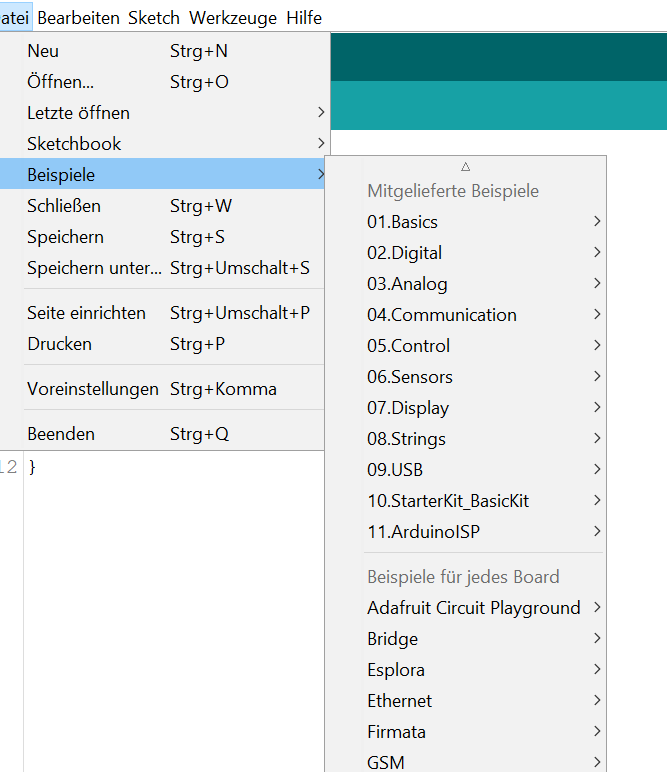Select Seite einrichten menu item
This screenshot has width=667, height=772.
point(86,313)
